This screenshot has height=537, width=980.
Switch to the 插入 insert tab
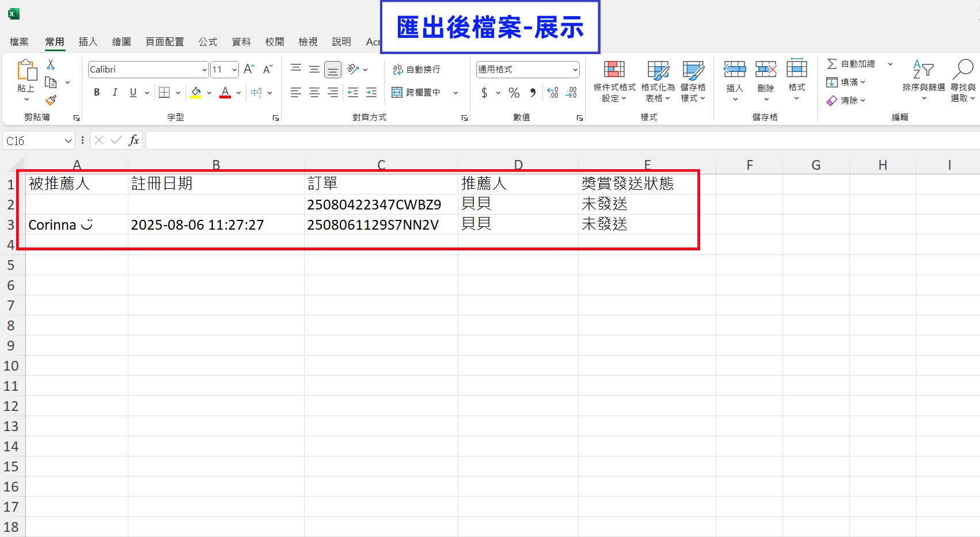tap(88, 41)
